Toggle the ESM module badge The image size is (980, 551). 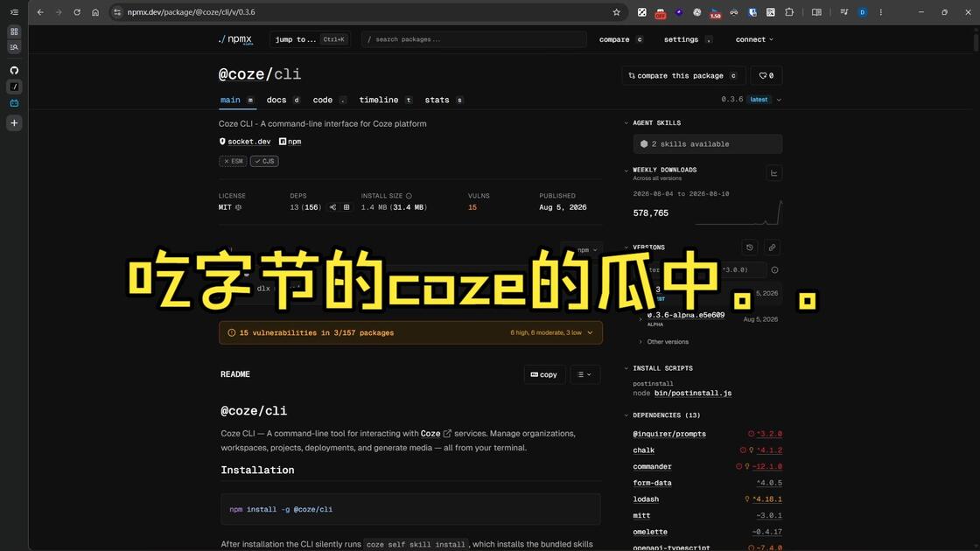pyautogui.click(x=233, y=161)
